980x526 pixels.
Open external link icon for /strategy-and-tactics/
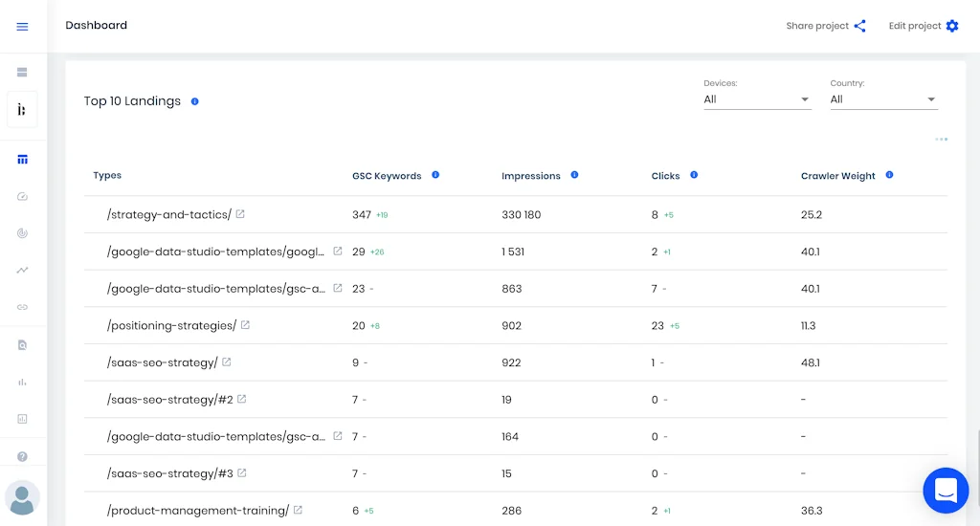coord(240,214)
